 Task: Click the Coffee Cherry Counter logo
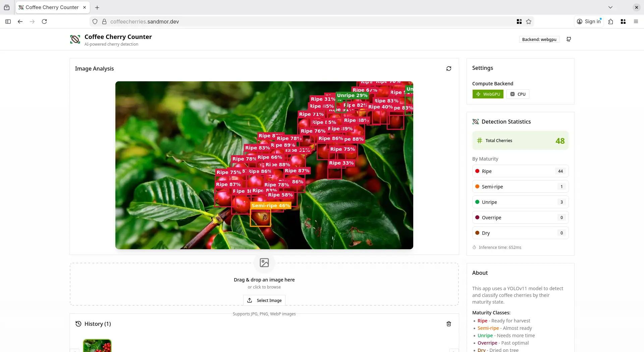pyautogui.click(x=75, y=40)
